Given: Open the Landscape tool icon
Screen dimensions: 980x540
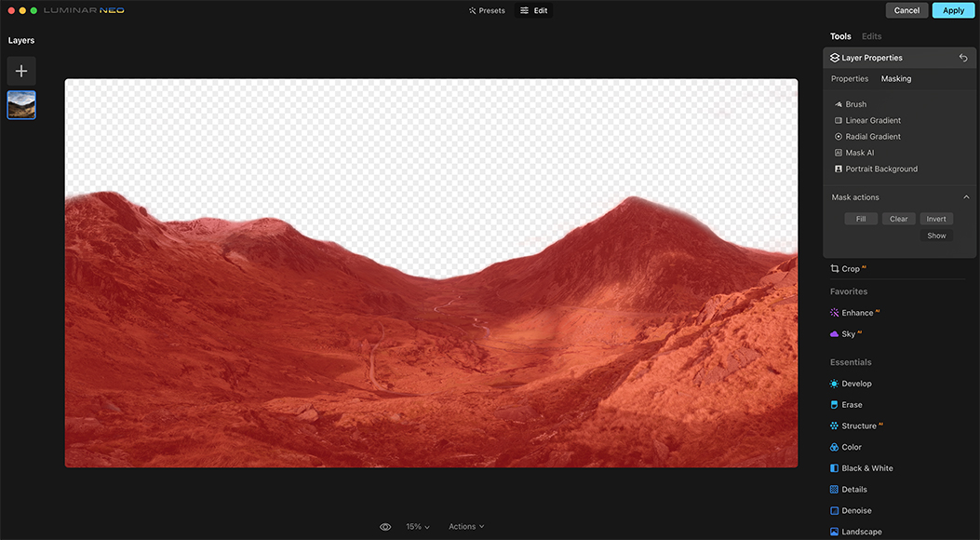Looking at the screenshot, I should 835,532.
